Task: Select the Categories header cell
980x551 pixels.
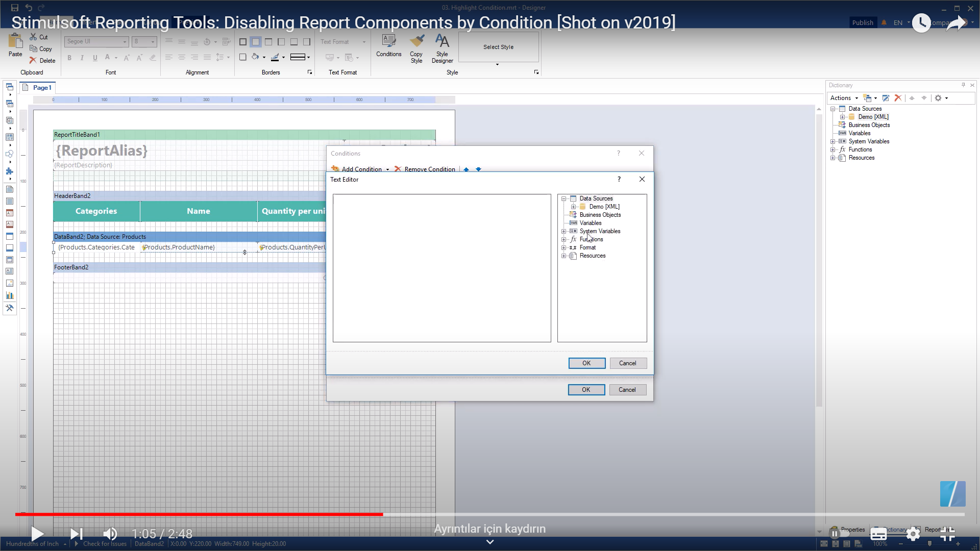Action: (x=96, y=211)
